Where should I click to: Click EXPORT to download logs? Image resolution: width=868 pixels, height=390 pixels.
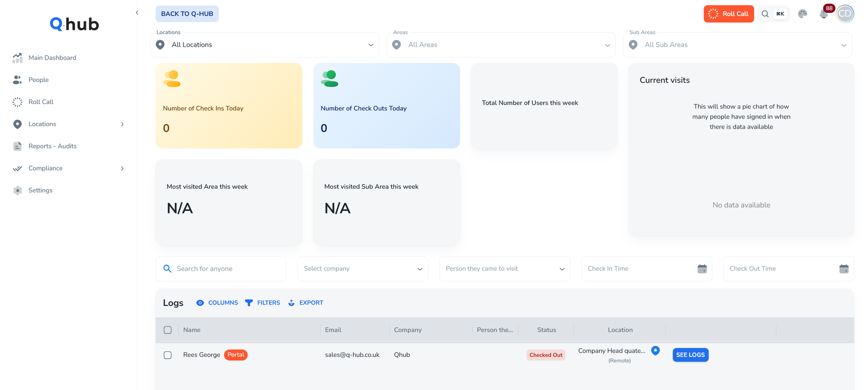[306, 303]
